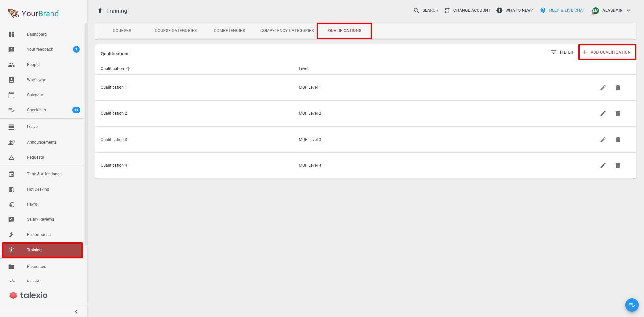Switch to the Competency Categories tab
Viewport: 644px width, 317px height.
coord(287,31)
